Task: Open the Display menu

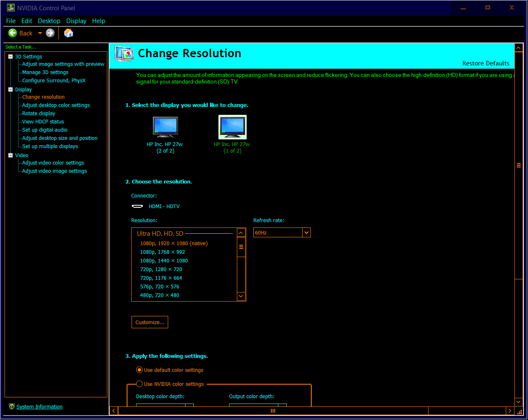Action: (x=76, y=21)
